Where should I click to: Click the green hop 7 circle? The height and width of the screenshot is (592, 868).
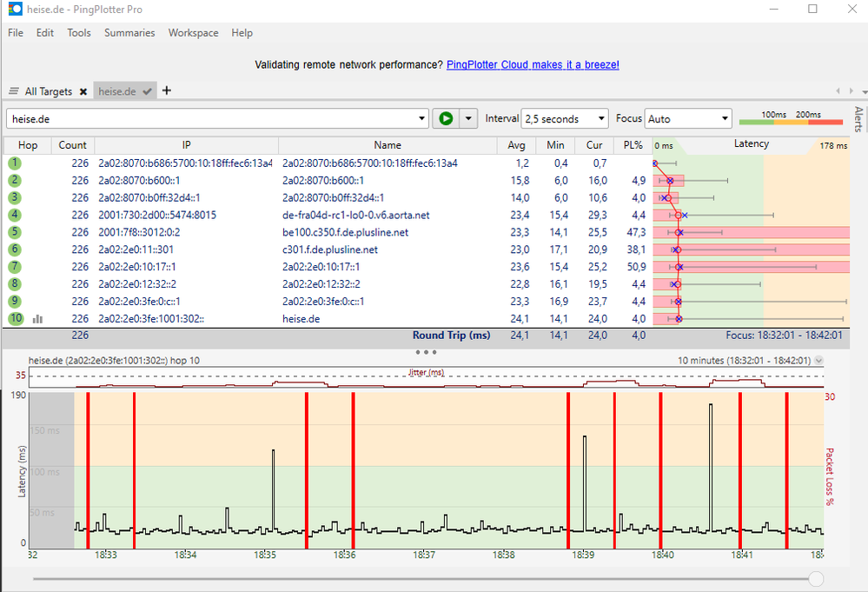(x=16, y=267)
